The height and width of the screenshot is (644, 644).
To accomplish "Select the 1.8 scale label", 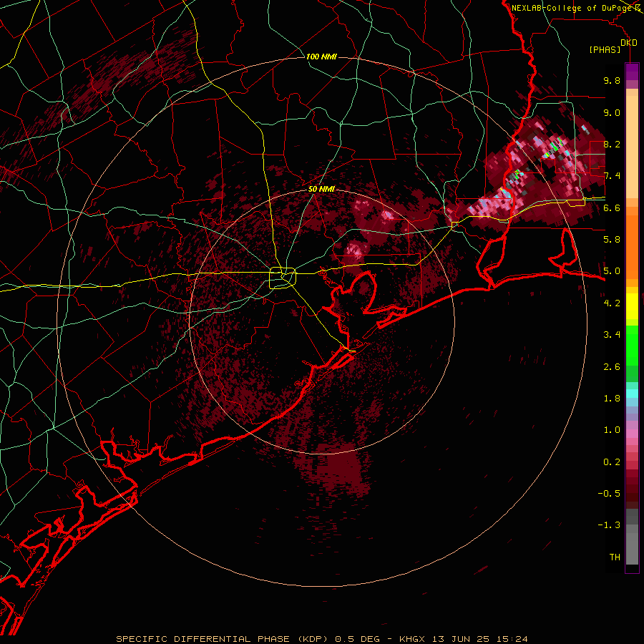I will [612, 399].
